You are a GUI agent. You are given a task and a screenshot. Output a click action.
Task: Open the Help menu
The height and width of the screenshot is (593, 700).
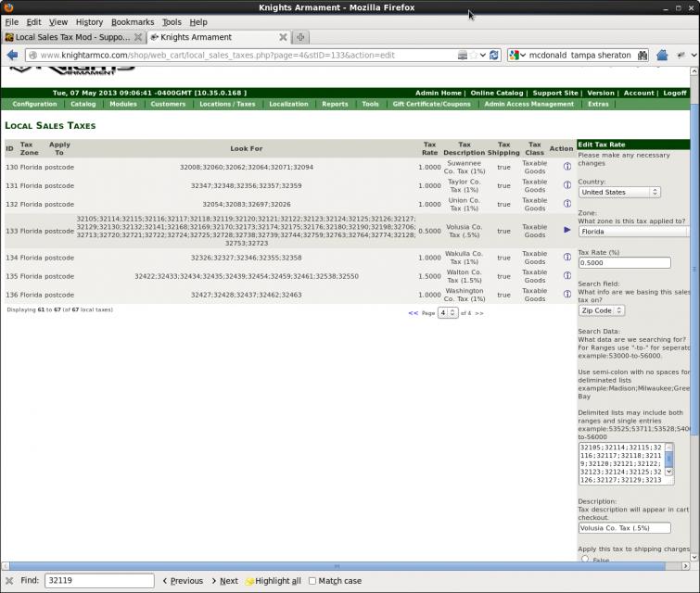[198, 22]
